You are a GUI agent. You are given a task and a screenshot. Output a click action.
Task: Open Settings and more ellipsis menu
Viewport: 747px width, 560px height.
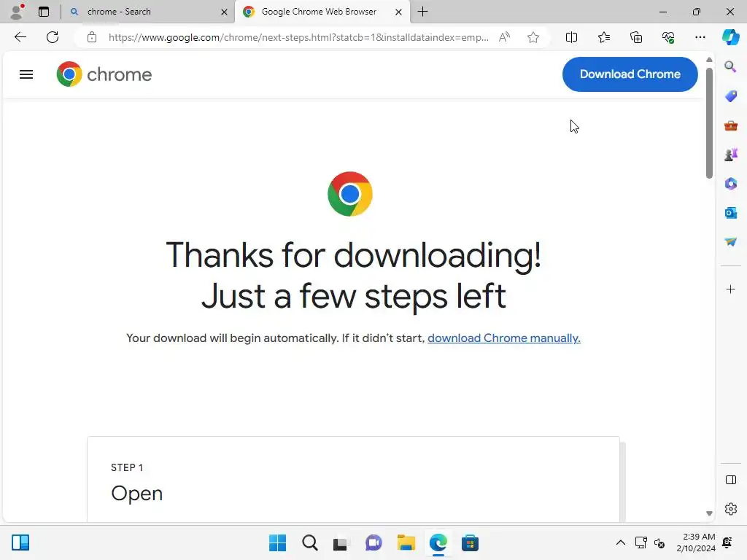[700, 37]
